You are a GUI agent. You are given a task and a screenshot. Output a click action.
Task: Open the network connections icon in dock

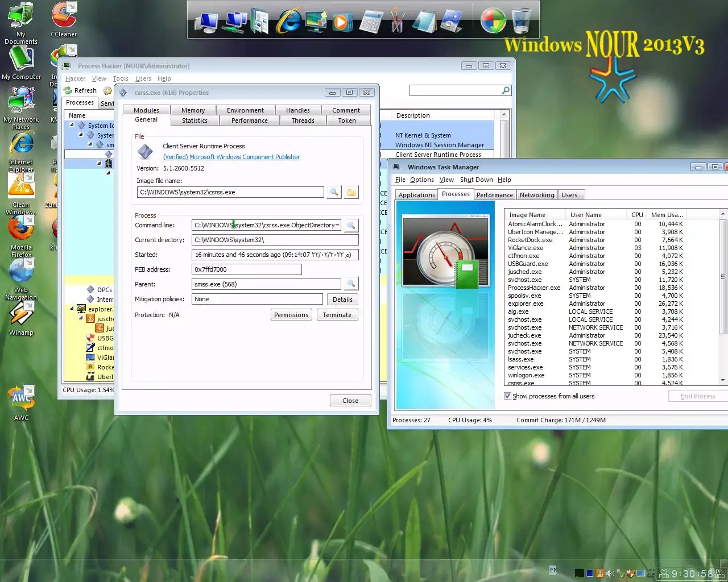point(235,22)
